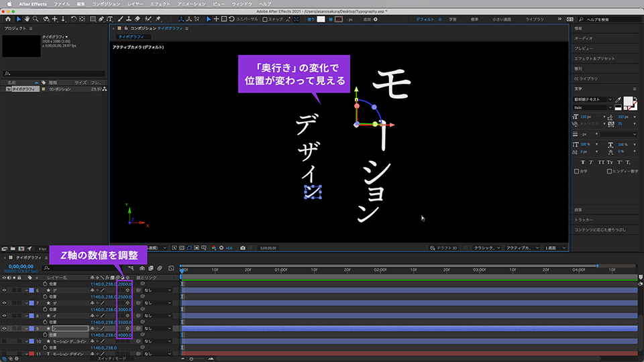Image resolution: width=644 pixels, height=362 pixels.
Task: Toggle the motion blur switch in timeline
Action: (160, 268)
